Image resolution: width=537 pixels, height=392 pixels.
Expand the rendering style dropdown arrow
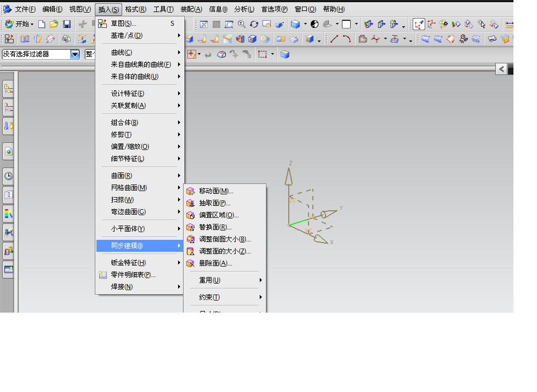305,24
